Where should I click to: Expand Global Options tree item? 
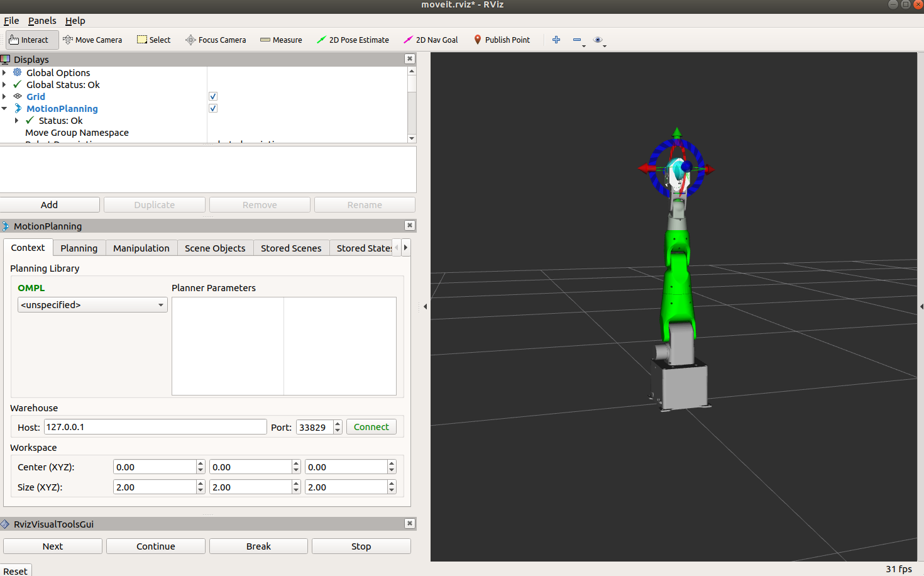[x=4, y=72]
